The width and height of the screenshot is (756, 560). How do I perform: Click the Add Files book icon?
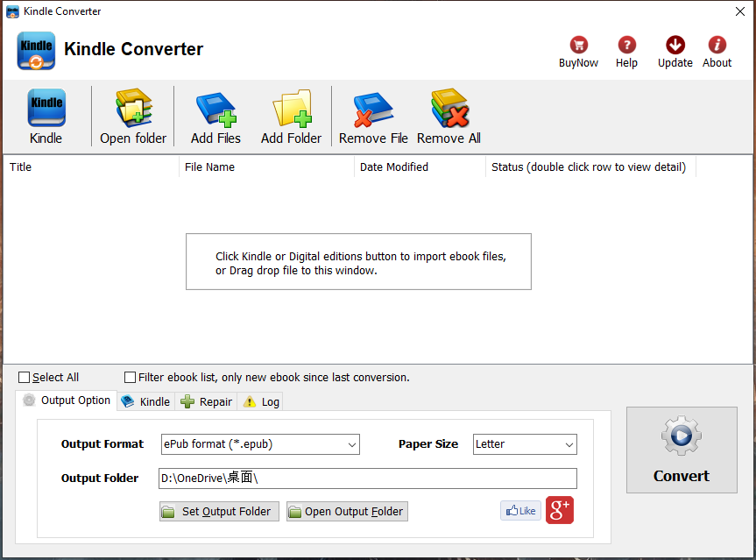click(x=215, y=110)
